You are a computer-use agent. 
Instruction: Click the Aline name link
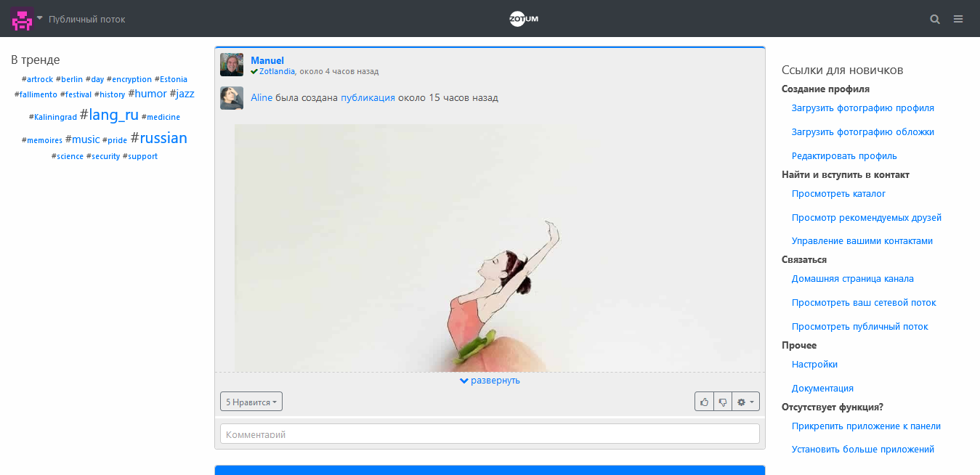[x=262, y=97]
